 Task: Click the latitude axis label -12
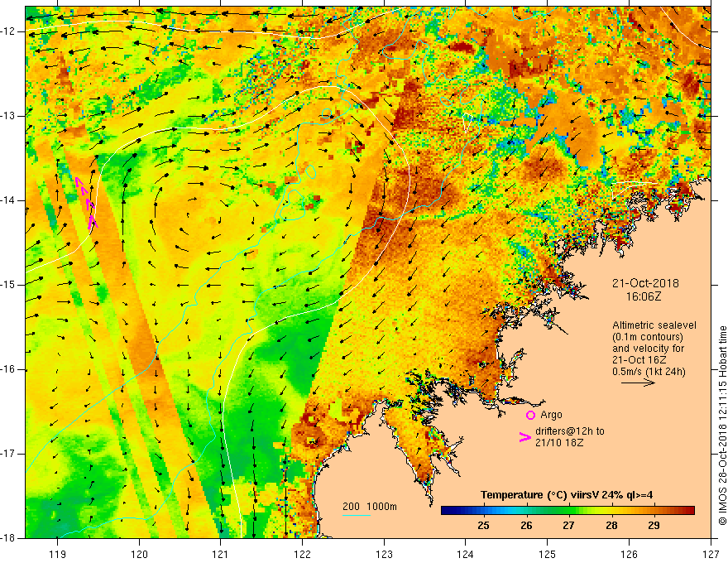tap(8, 31)
